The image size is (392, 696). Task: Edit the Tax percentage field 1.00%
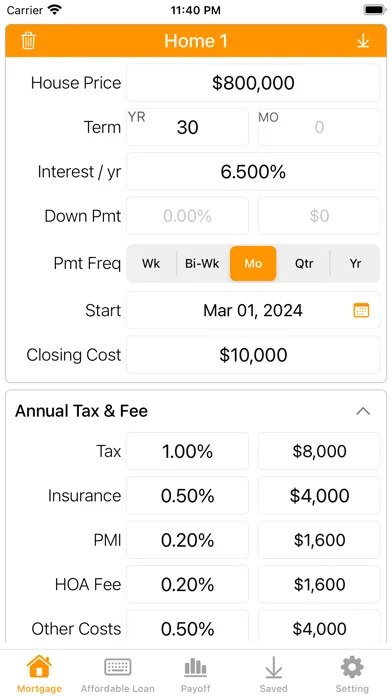(187, 451)
